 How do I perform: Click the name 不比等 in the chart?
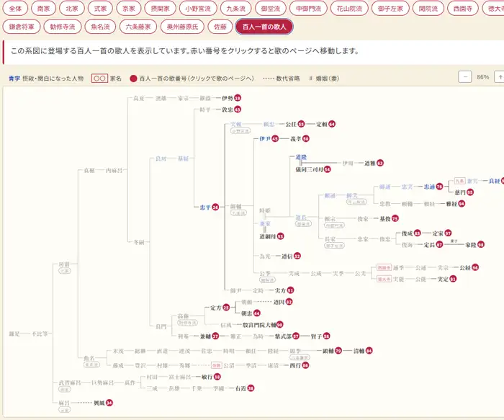tap(40, 334)
